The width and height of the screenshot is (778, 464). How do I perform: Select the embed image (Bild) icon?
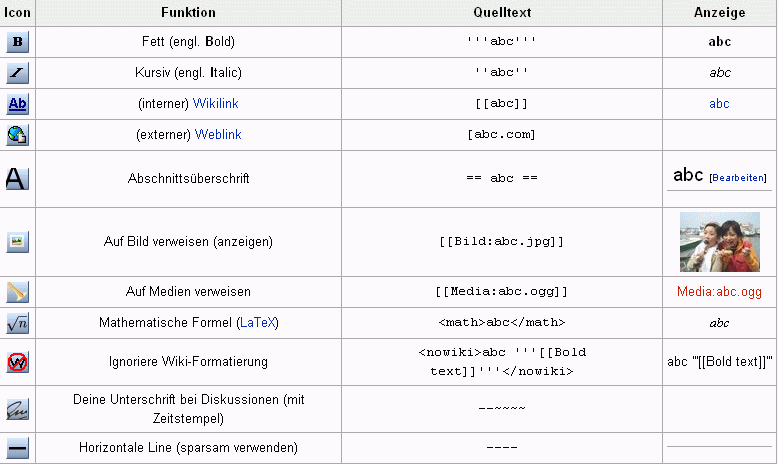click(x=18, y=241)
